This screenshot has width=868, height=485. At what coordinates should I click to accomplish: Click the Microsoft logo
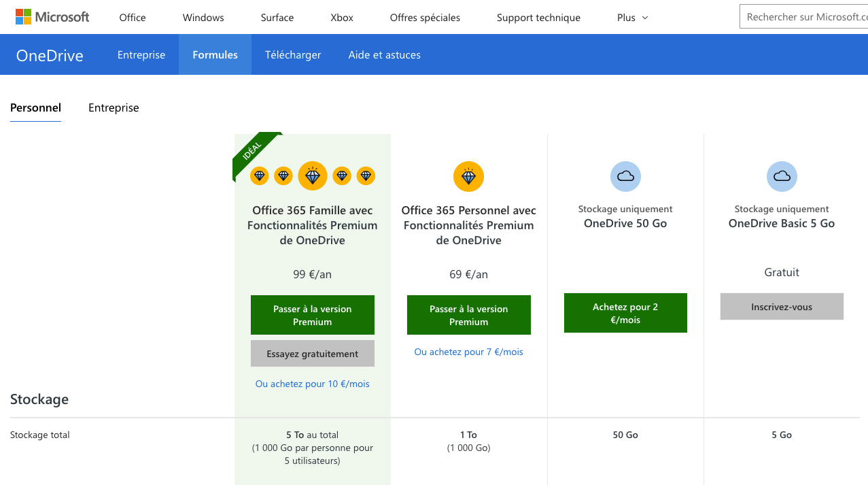pyautogui.click(x=52, y=16)
